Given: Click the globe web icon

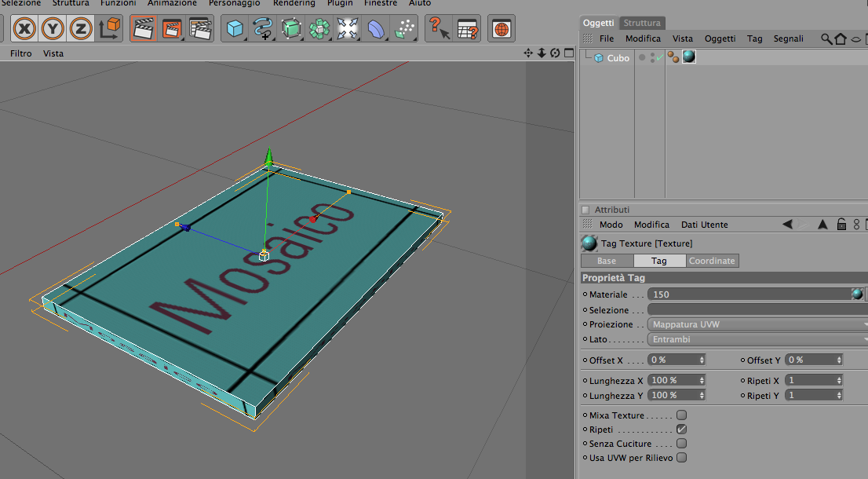Looking at the screenshot, I should coord(501,29).
